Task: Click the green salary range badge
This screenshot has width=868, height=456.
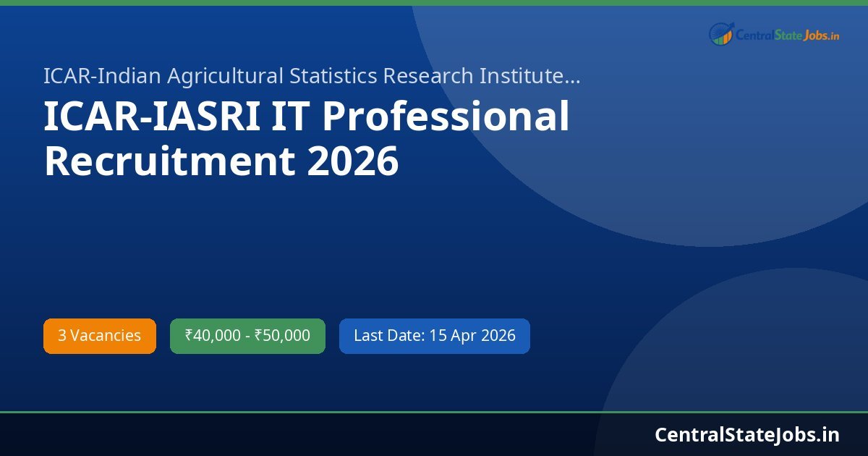Action: click(247, 335)
